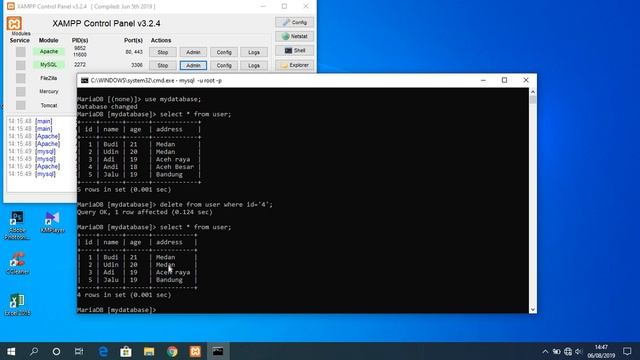640x360 pixels.
Task: Click the MariaDB command prompt line at bottom
Action: (x=117, y=310)
